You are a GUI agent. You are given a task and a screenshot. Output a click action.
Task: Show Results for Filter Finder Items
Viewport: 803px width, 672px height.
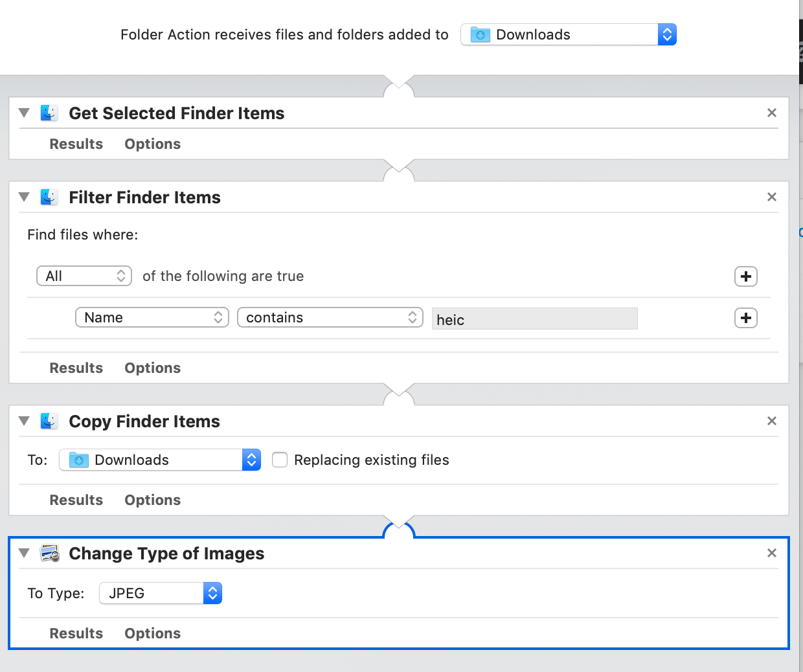click(x=76, y=368)
